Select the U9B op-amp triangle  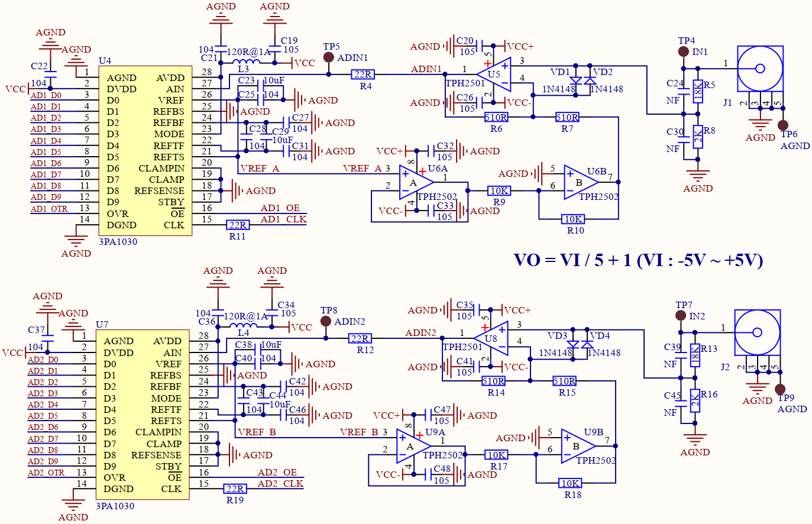pos(578,446)
